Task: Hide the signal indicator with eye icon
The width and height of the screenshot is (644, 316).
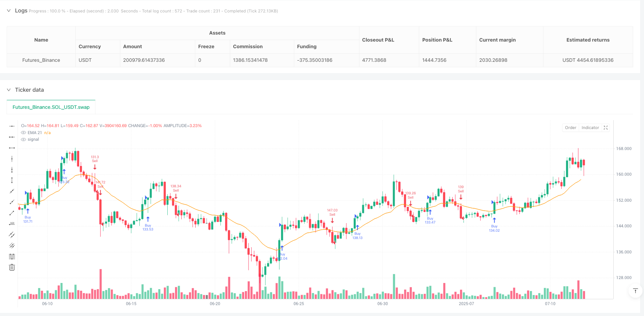Action: click(23, 140)
